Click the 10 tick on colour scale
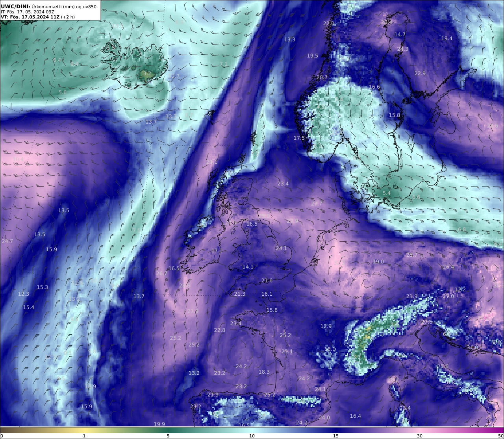504x439 pixels. coord(252,436)
